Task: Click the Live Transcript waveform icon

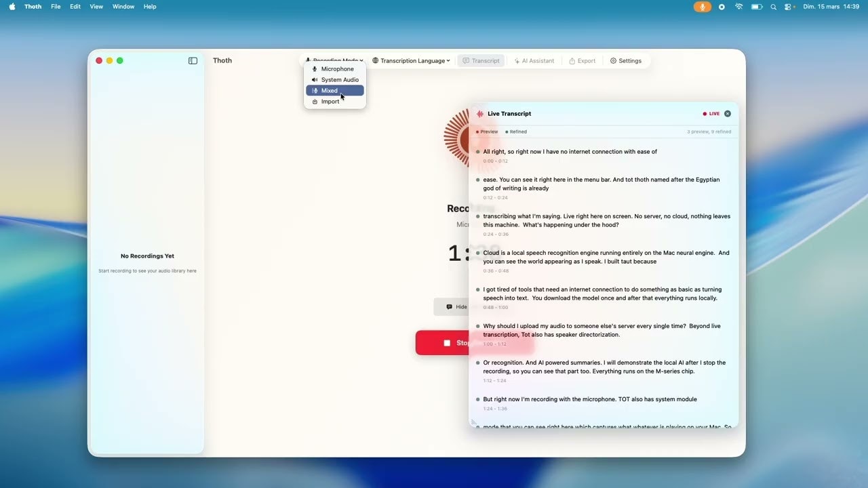Action: pyautogui.click(x=480, y=114)
